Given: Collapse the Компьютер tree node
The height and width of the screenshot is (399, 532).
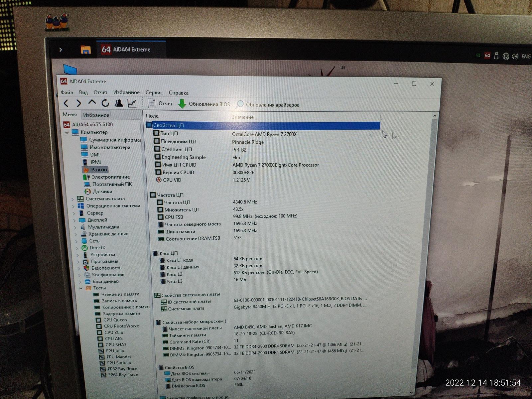Looking at the screenshot, I should (67, 132).
